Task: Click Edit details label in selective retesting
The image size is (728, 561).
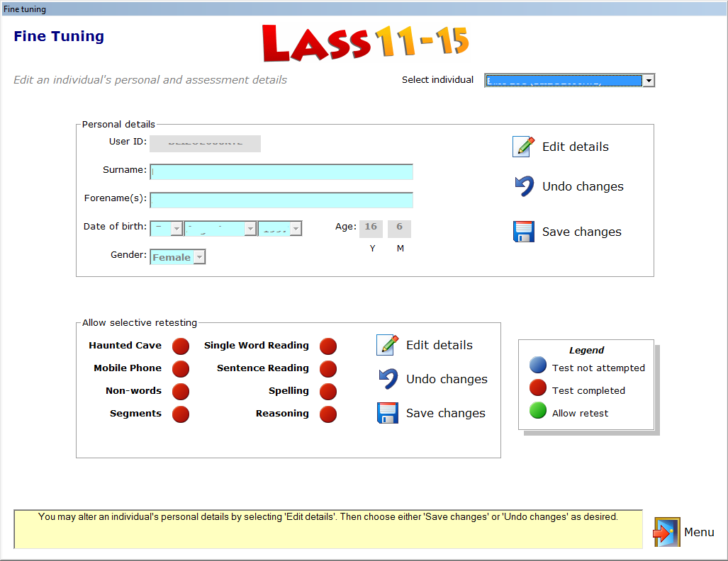Action: click(x=439, y=345)
